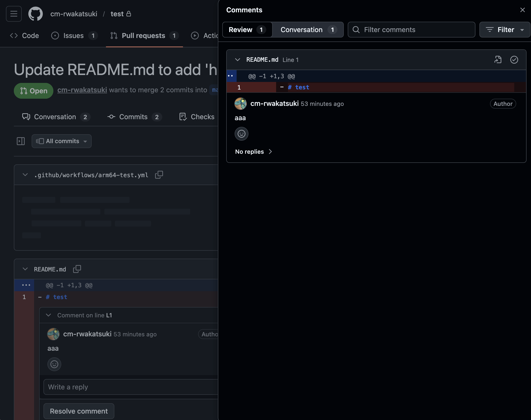Open the All commits dropdown

coord(61,141)
